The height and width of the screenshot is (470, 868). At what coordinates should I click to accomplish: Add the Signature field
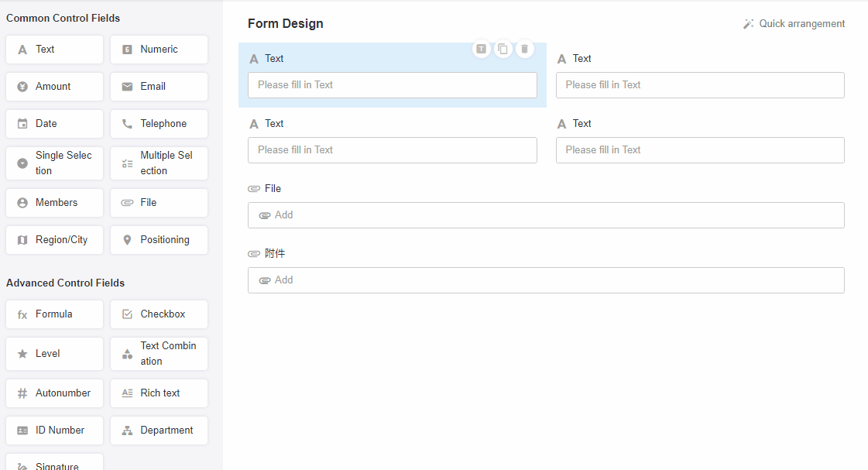[x=54, y=462]
